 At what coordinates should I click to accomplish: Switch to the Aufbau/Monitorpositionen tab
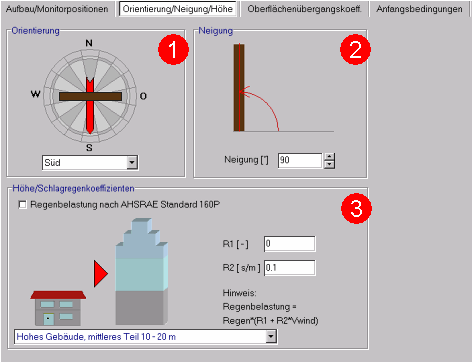(x=57, y=9)
